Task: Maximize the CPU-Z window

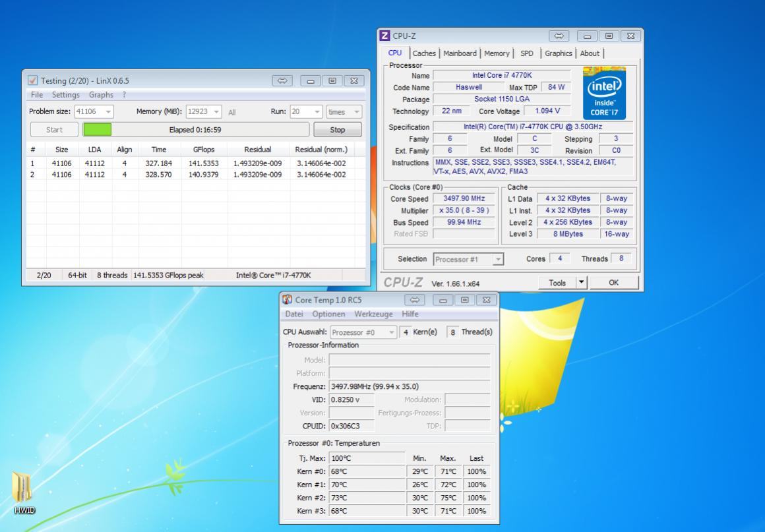Action: [x=609, y=36]
